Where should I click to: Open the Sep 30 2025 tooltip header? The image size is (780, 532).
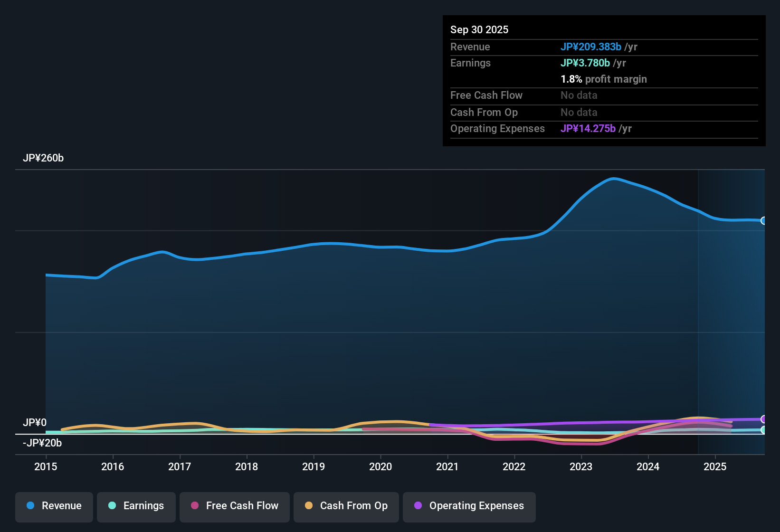click(x=479, y=29)
